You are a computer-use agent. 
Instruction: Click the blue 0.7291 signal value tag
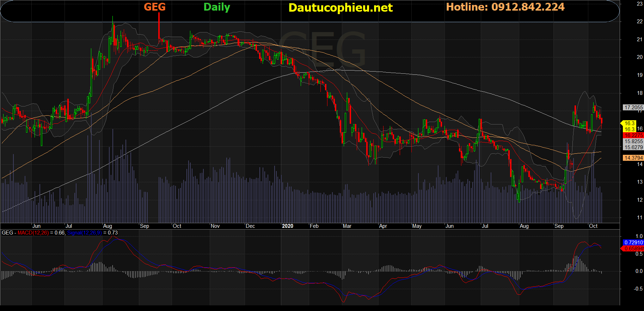point(633,243)
